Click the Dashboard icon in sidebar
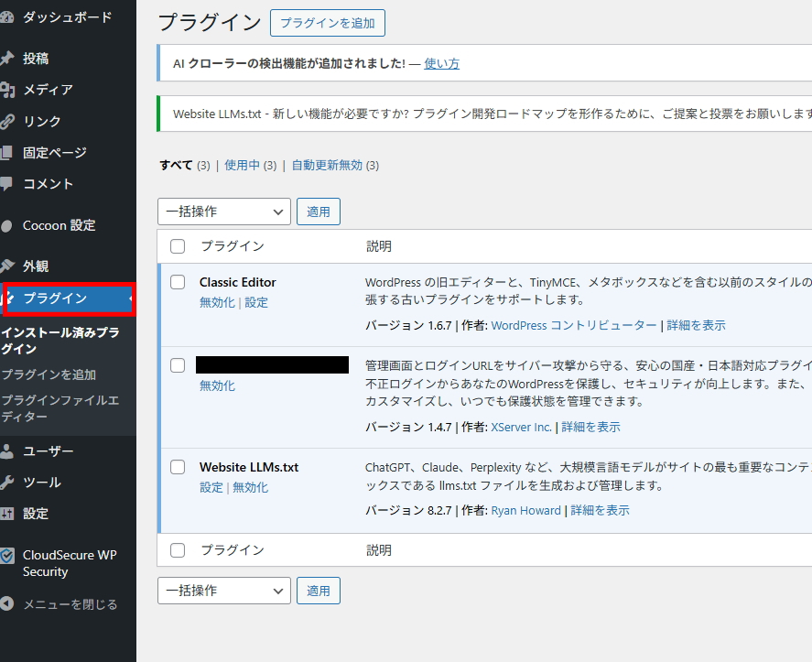Viewport: 812px width, 662px height. coord(6,17)
